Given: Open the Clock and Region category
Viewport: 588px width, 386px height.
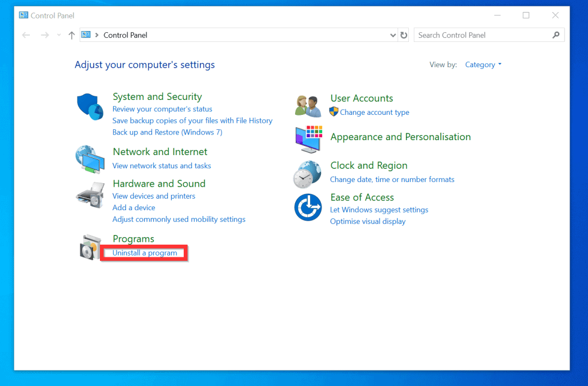Looking at the screenshot, I should pyautogui.click(x=369, y=165).
